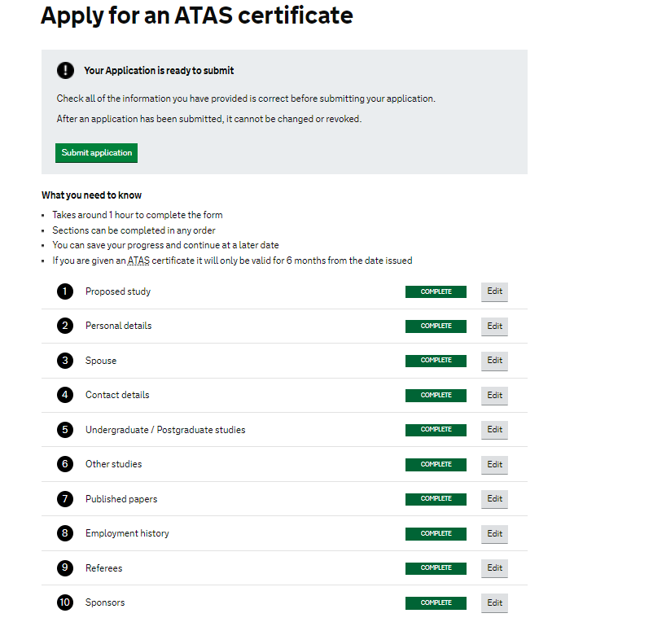Viewport: 653px width, 644px height.
Task: Edit Undergraduate / Postgraduate studies section
Action: coord(494,429)
